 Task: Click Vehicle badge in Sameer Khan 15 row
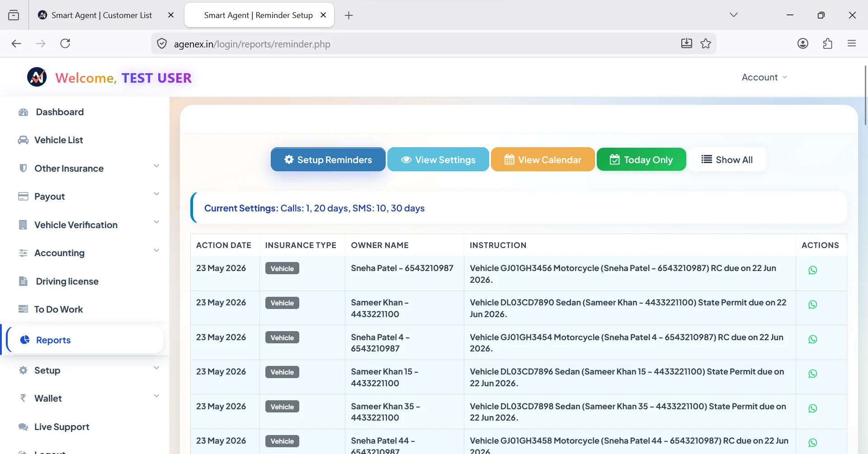(x=282, y=372)
